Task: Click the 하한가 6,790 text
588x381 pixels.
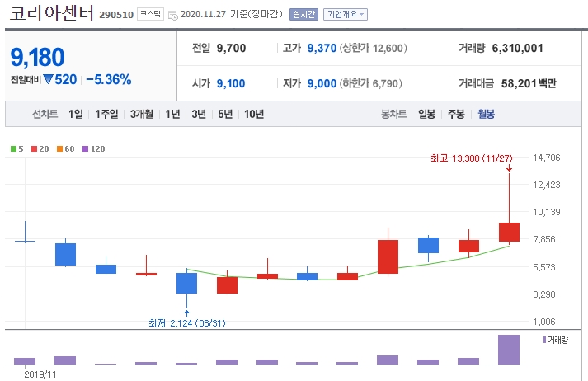Action: coord(371,83)
